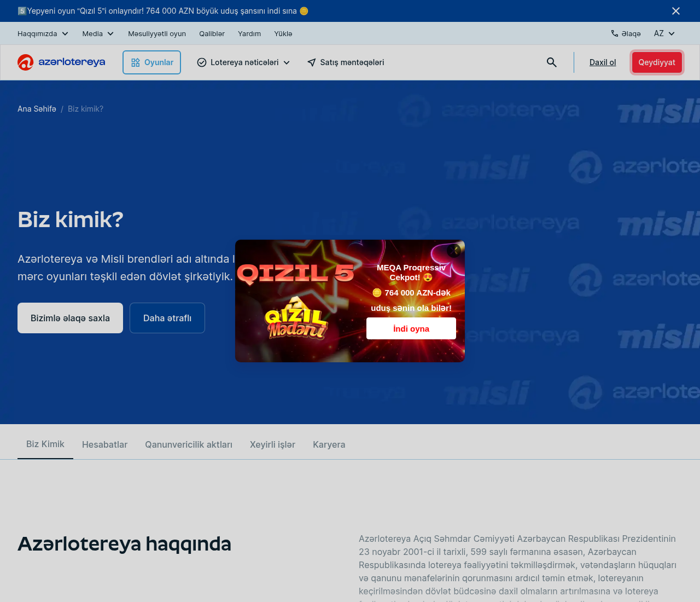Viewport: 700px width, 602px height.
Task: Click the Oyunlar grid icon
Action: [136, 62]
